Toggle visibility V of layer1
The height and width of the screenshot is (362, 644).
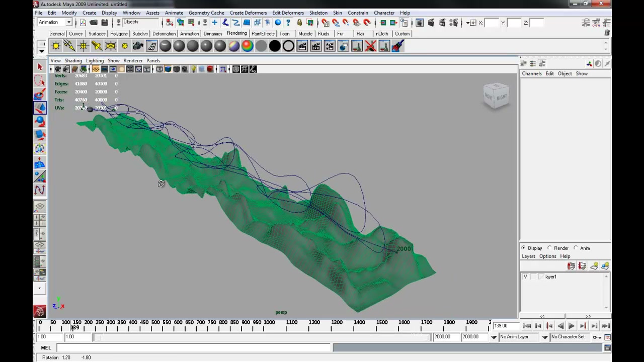(525, 277)
